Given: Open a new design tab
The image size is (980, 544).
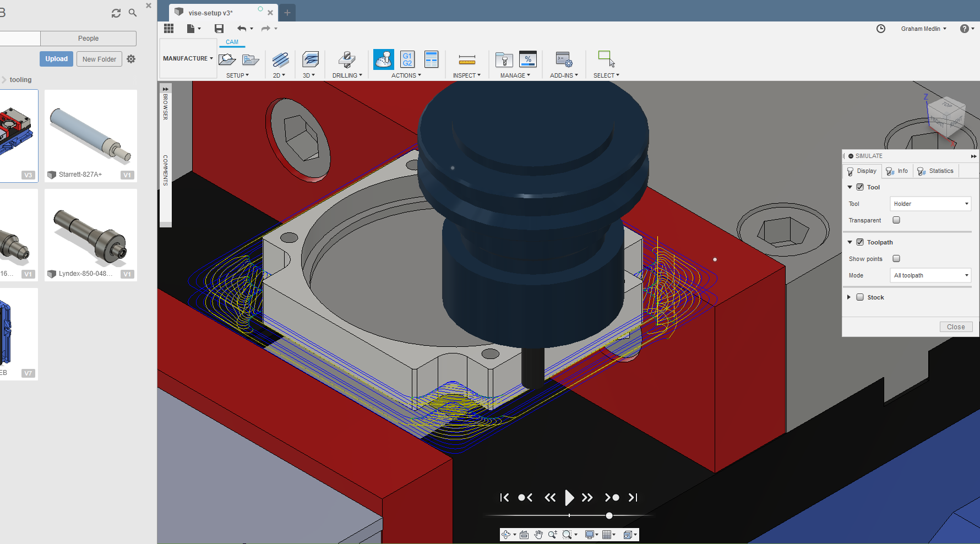Looking at the screenshot, I should [x=287, y=13].
